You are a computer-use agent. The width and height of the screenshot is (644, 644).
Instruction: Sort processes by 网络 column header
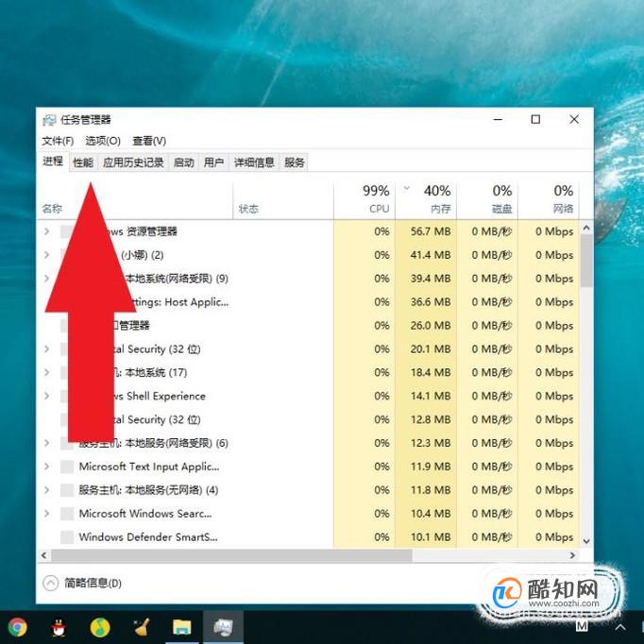pos(549,199)
